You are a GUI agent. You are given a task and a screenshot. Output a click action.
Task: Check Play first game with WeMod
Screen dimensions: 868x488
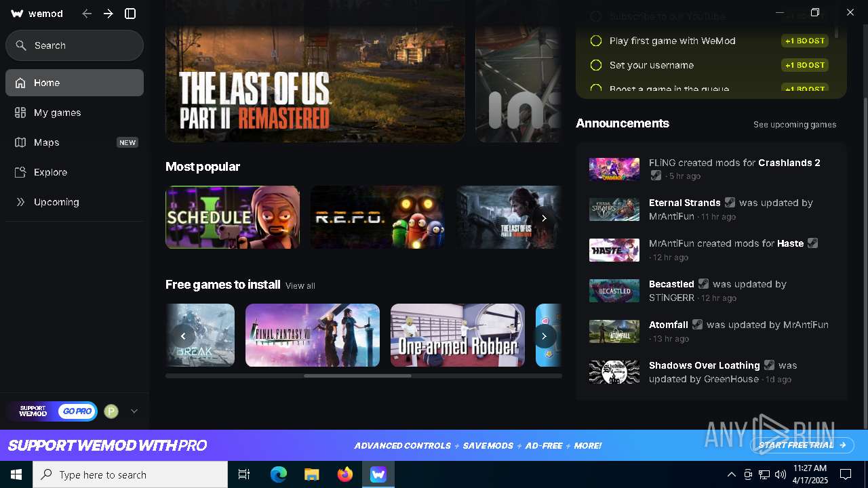tap(596, 41)
